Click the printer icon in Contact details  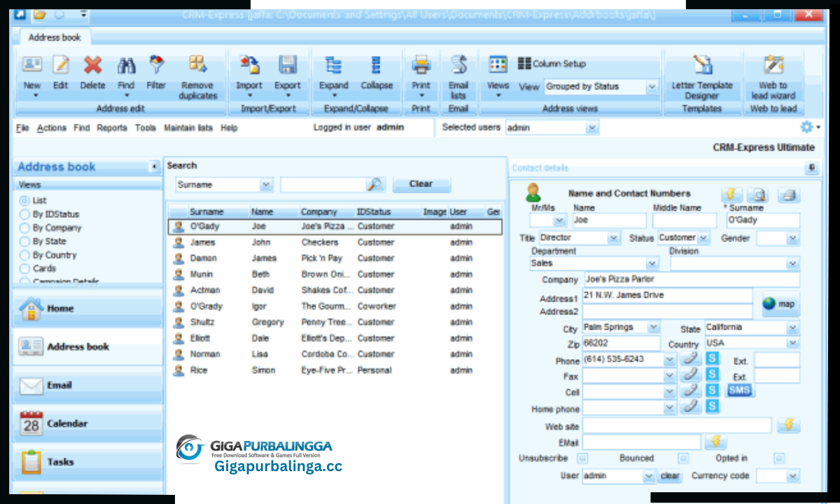point(788,195)
